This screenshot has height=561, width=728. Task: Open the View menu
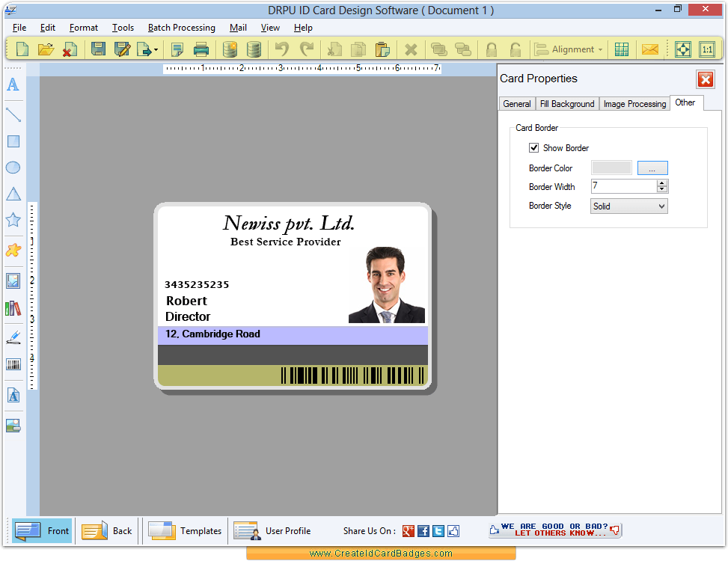[x=270, y=28]
